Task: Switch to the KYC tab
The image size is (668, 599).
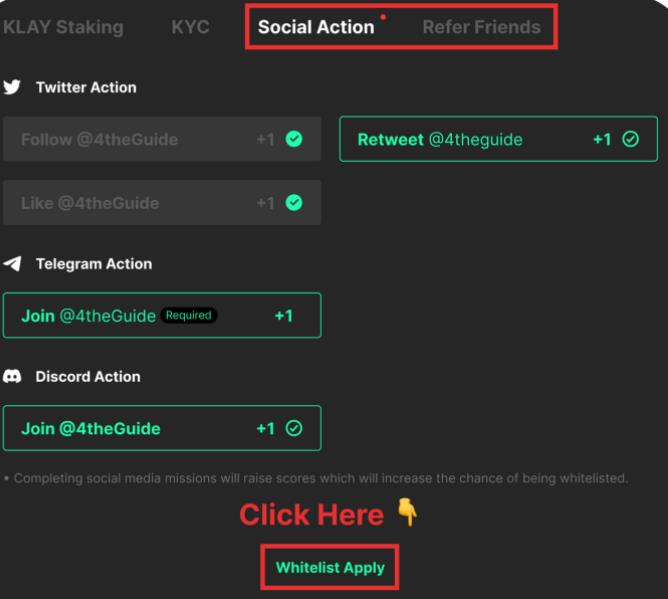Action: (x=190, y=28)
